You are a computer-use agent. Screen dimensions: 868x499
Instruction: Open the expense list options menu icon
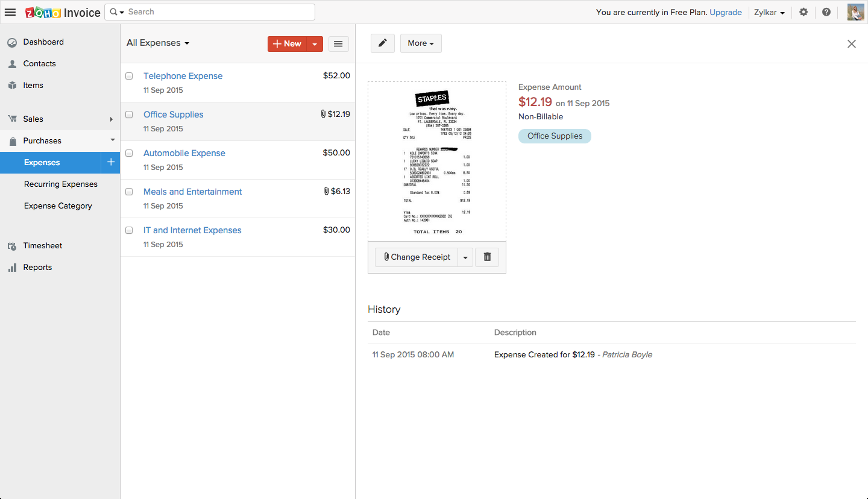pyautogui.click(x=338, y=43)
